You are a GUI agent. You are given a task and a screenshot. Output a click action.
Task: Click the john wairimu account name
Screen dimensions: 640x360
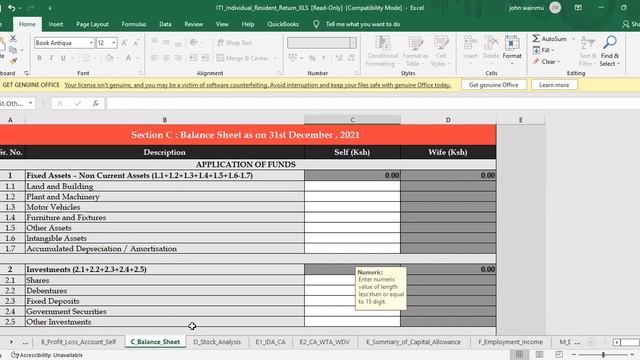[x=526, y=8]
